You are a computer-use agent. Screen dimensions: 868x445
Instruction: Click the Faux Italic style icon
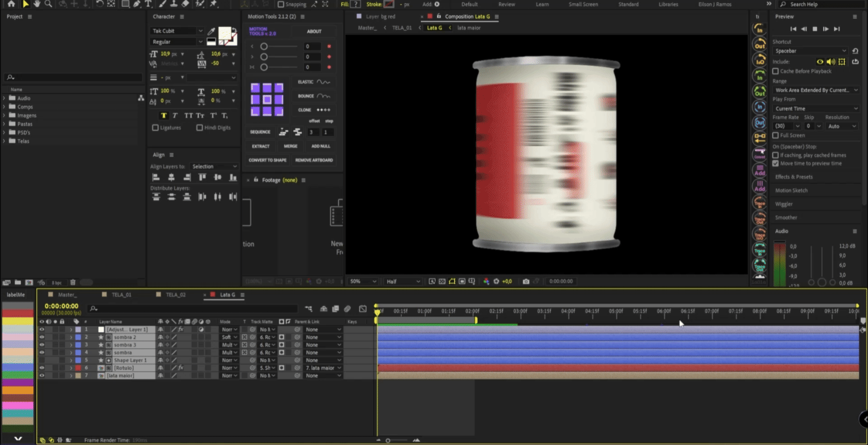coord(175,116)
